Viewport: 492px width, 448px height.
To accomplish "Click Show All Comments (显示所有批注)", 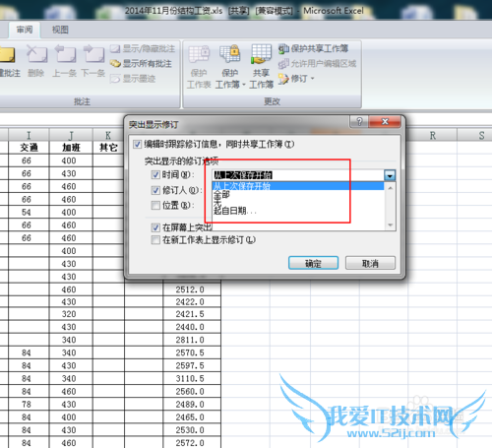I will (x=141, y=64).
